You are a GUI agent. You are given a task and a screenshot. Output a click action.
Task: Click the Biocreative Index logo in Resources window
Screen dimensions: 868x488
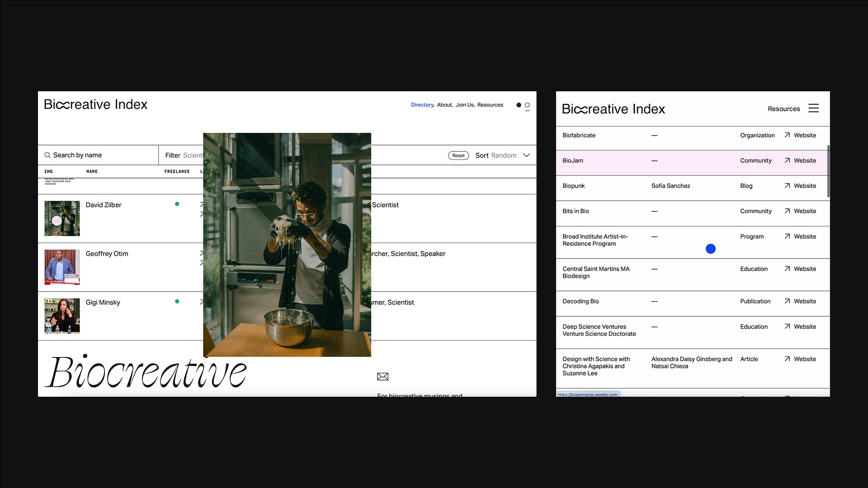[x=613, y=109]
